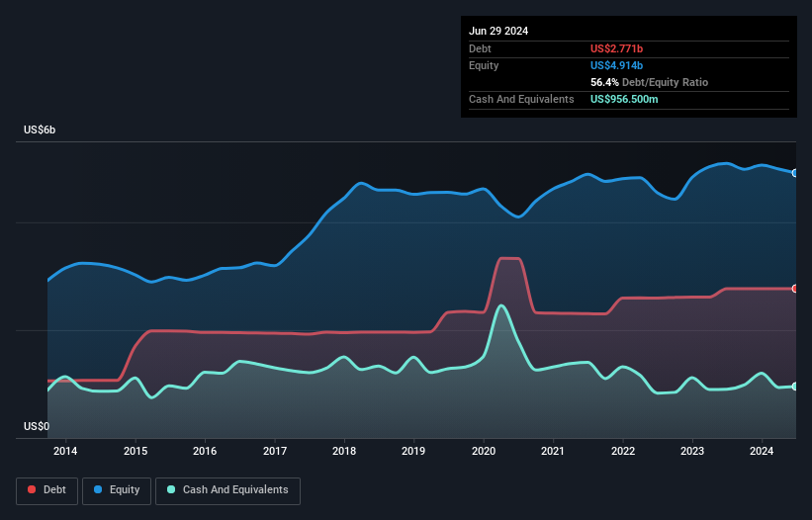
Task: Select the 2023 axis label
Action: click(x=692, y=451)
